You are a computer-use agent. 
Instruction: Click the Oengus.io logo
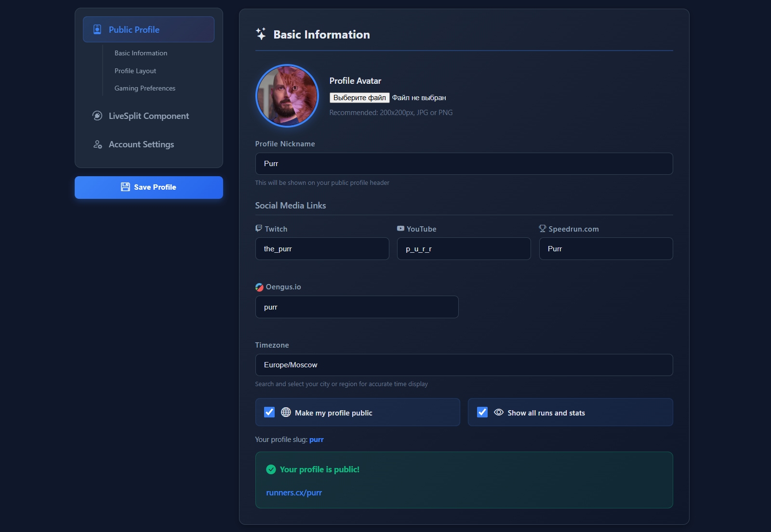click(259, 286)
